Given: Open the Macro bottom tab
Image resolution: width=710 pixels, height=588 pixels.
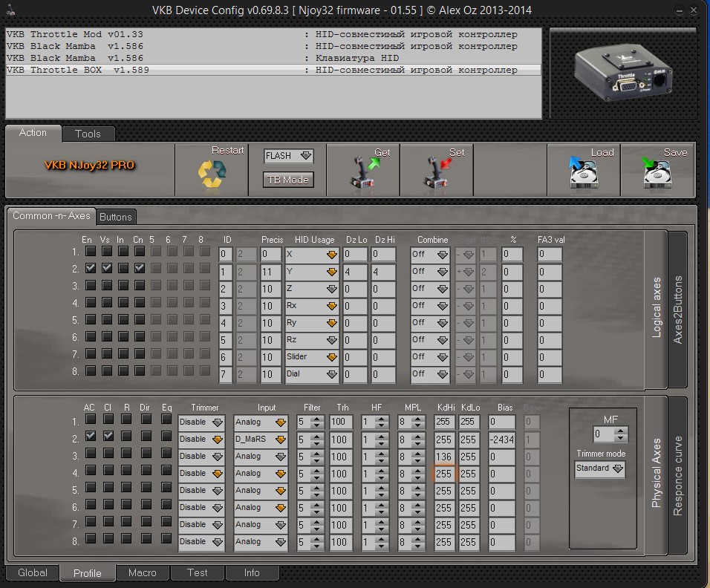Looking at the screenshot, I should point(142,572).
